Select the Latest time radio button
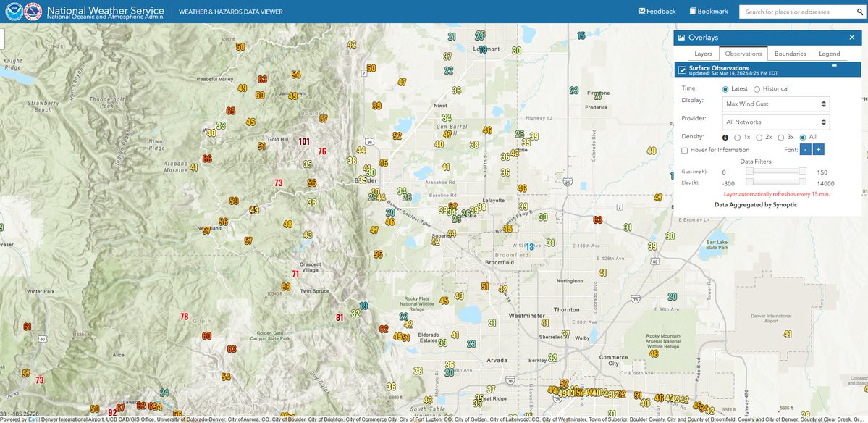Image resolution: width=868 pixels, height=423 pixels. [725, 88]
